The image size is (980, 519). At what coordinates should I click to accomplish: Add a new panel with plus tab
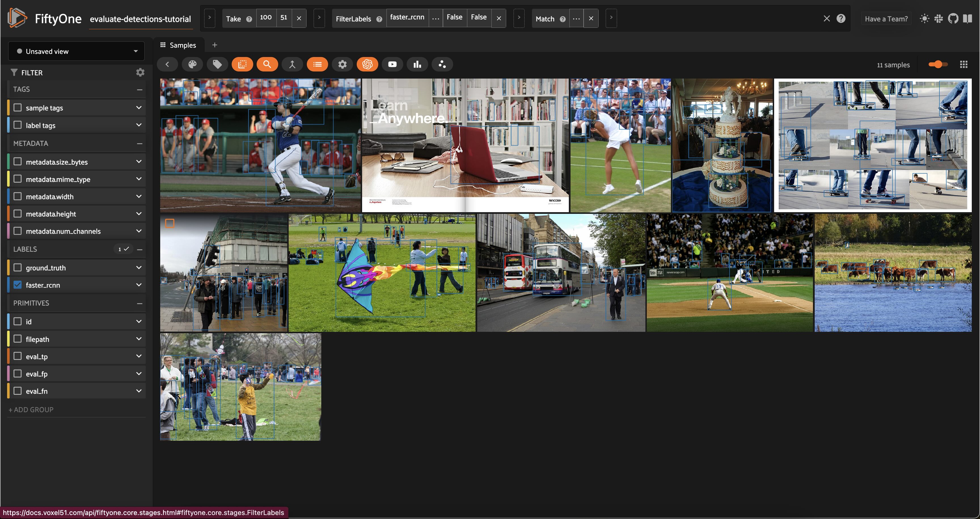click(215, 45)
